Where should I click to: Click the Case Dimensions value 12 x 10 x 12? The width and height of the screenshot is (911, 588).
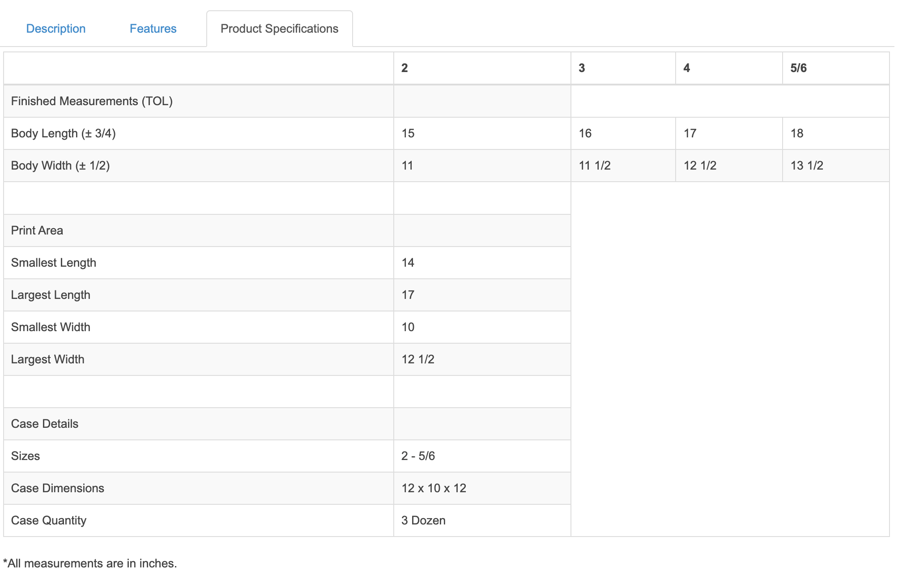pos(434,488)
